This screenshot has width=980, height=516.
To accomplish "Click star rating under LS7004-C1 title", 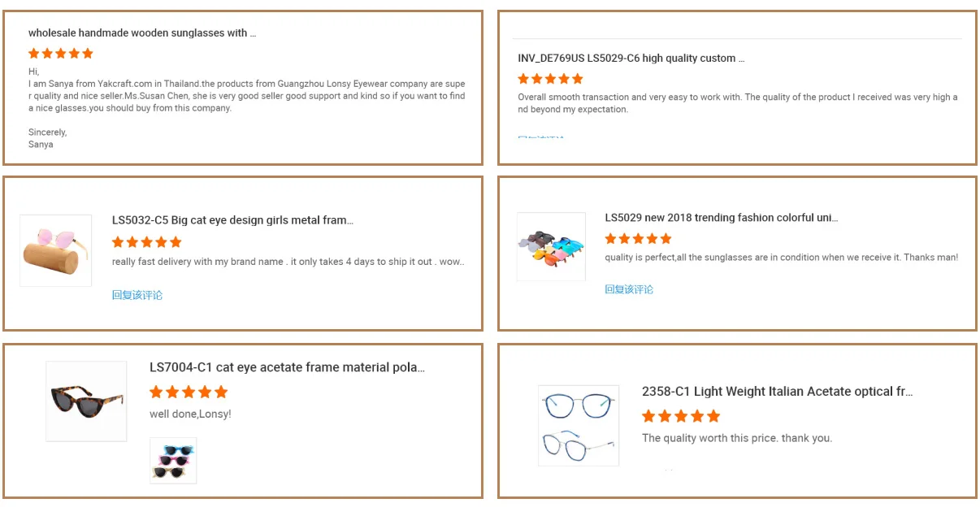I will pos(189,392).
